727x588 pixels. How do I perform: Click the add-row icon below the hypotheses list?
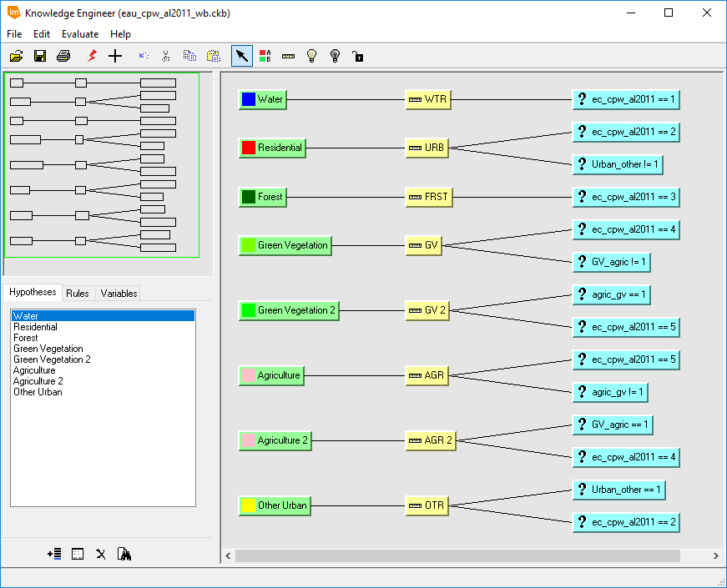(54, 553)
